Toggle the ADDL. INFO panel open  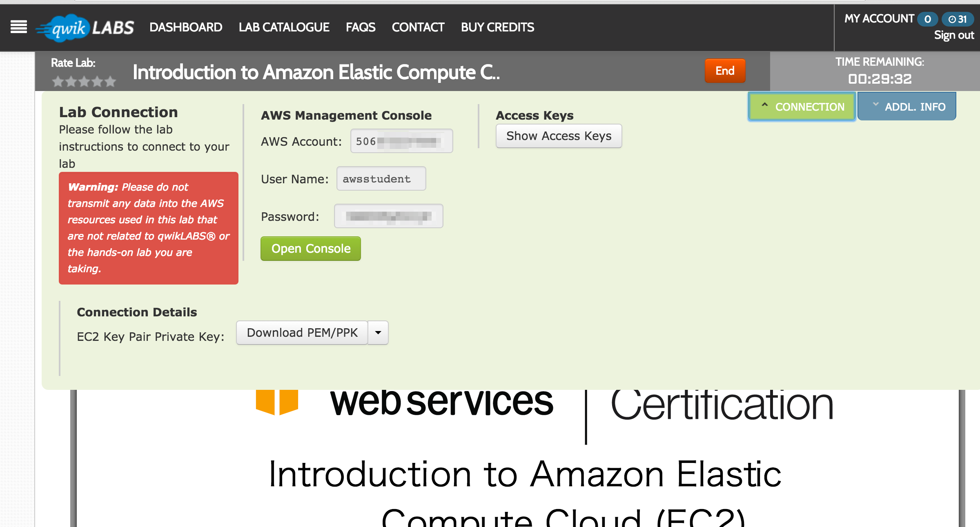(x=907, y=106)
